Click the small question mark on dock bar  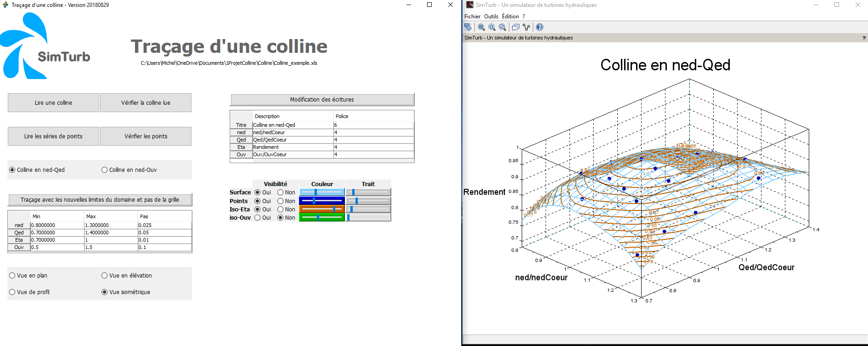863,38
